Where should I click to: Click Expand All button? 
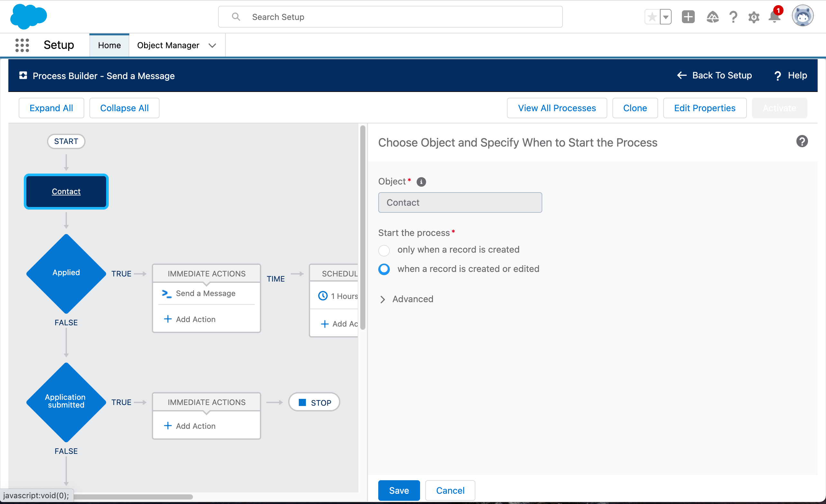[51, 108]
